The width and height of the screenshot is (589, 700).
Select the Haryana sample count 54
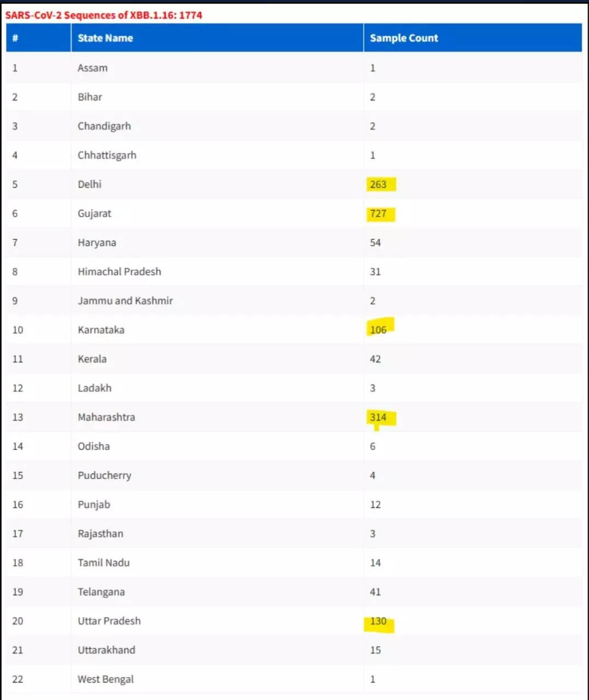[375, 243]
